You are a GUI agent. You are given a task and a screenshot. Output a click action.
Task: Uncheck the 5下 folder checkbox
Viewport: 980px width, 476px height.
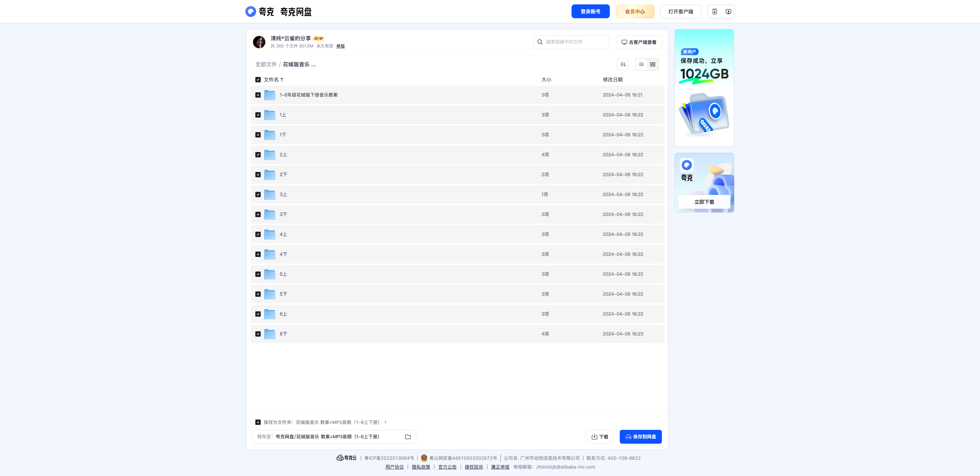[x=258, y=294]
